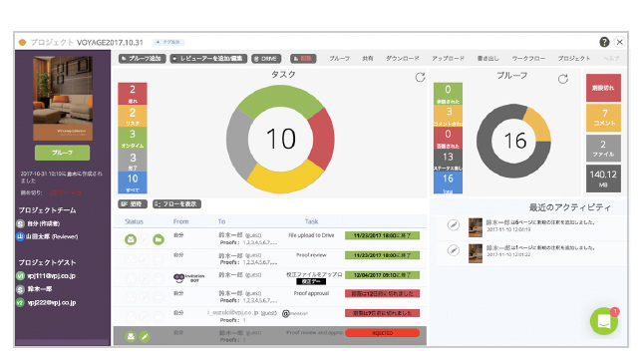Click the gray 2 ファイル tile
Viewport: 644px width, 359px height.
(603, 149)
